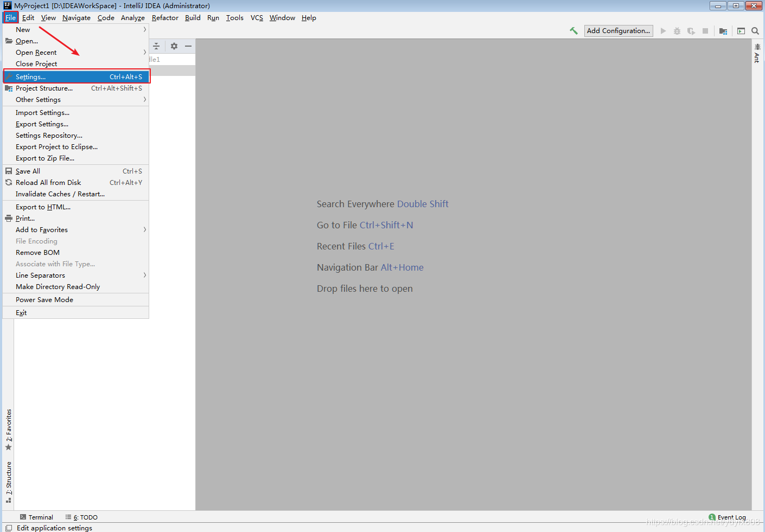Choose Remove BOM entry
Screen dimensions: 765x532
pyautogui.click(x=76, y=252)
